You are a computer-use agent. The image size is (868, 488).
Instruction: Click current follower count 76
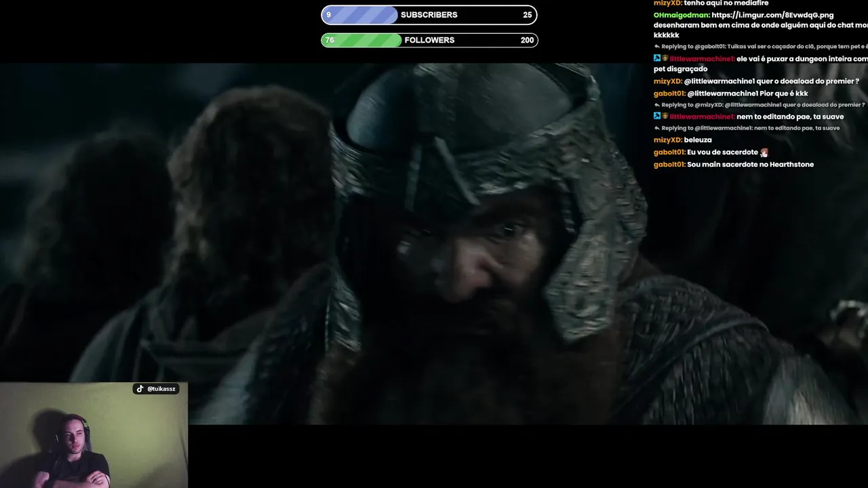tap(330, 40)
